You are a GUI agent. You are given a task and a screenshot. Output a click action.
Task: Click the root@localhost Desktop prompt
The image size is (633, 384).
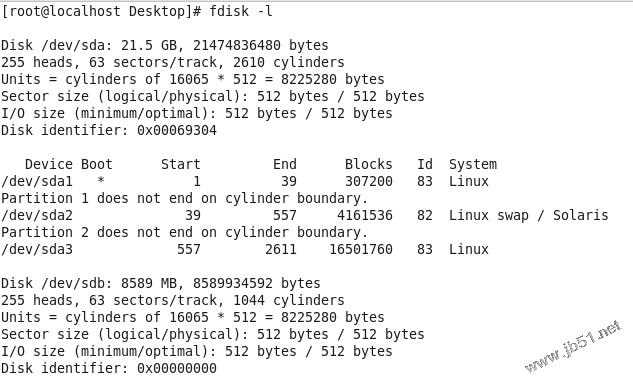[101, 11]
